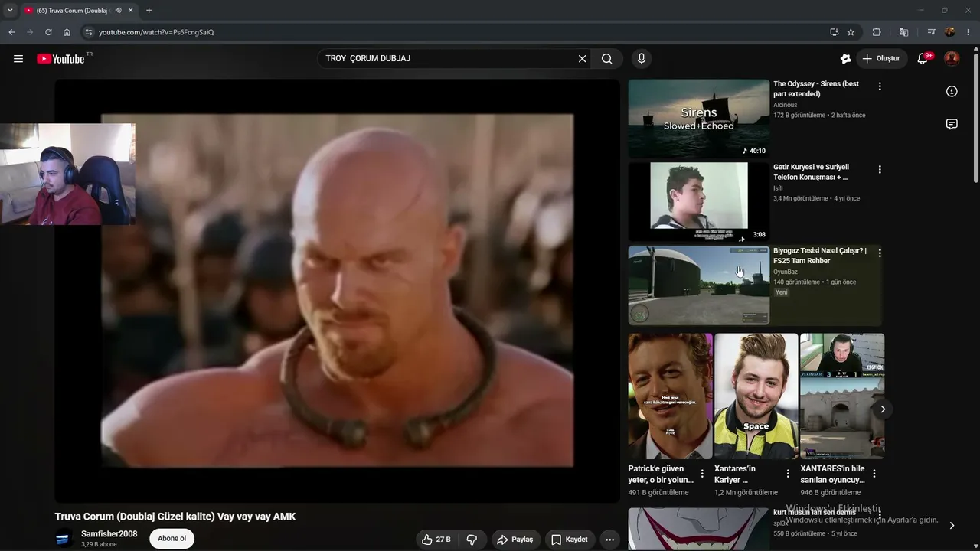
Task: Open the Xantares Space short thumbnail
Action: coord(756,396)
